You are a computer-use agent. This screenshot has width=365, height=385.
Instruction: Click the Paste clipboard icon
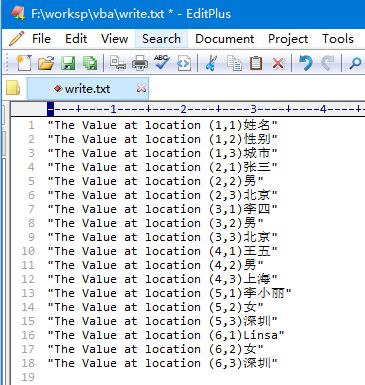pos(256,63)
